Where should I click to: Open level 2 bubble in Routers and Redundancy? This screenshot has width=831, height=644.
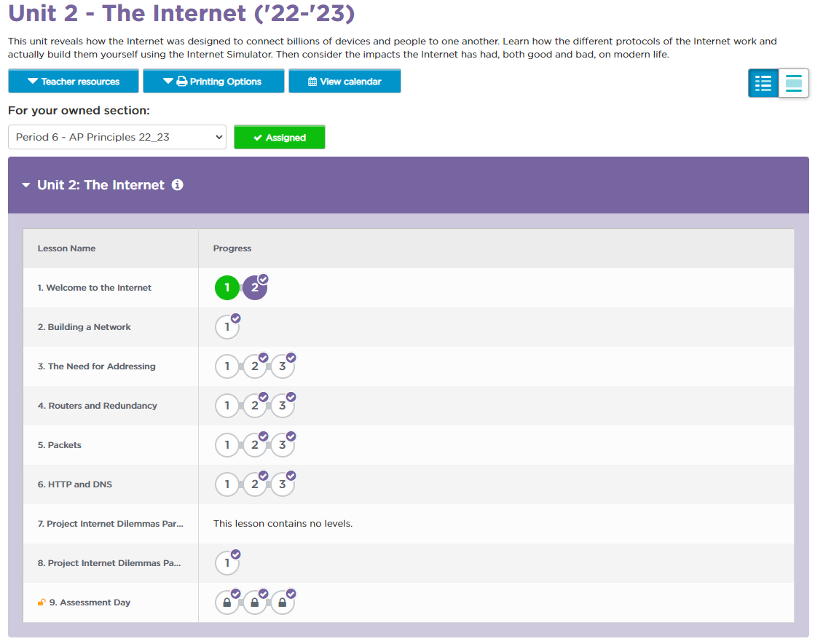255,406
